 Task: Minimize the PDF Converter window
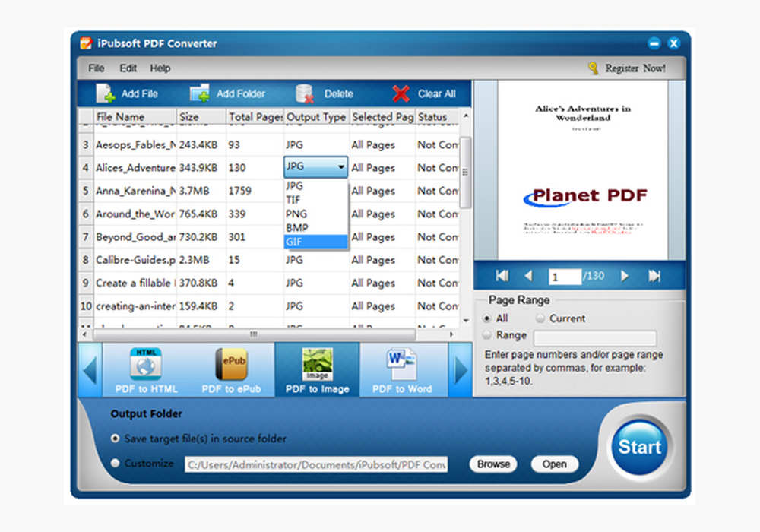pos(654,43)
